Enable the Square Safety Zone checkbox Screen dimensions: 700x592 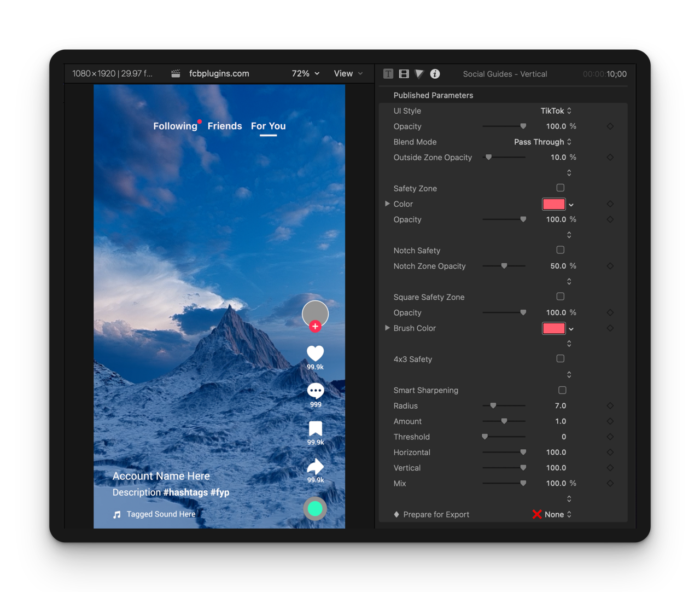coord(561,297)
